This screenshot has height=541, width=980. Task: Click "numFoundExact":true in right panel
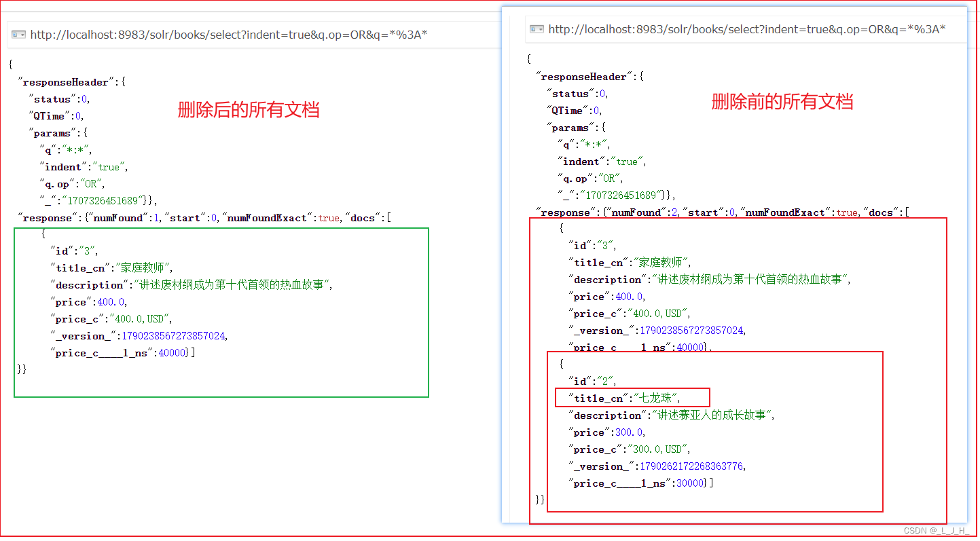click(799, 212)
